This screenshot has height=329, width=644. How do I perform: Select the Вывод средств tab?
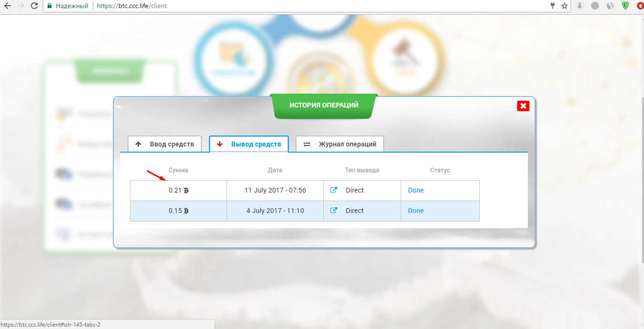click(249, 144)
